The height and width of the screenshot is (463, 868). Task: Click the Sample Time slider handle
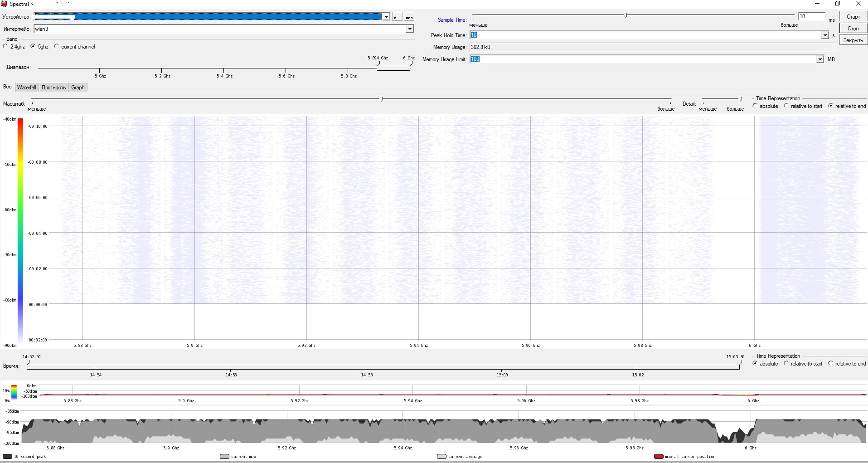(626, 15)
